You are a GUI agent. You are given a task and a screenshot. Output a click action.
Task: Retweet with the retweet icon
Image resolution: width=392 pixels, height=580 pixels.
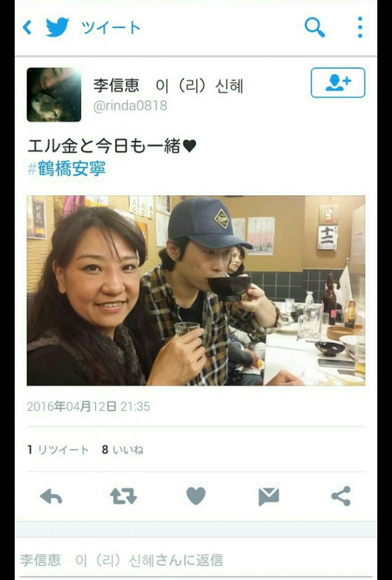(x=123, y=496)
